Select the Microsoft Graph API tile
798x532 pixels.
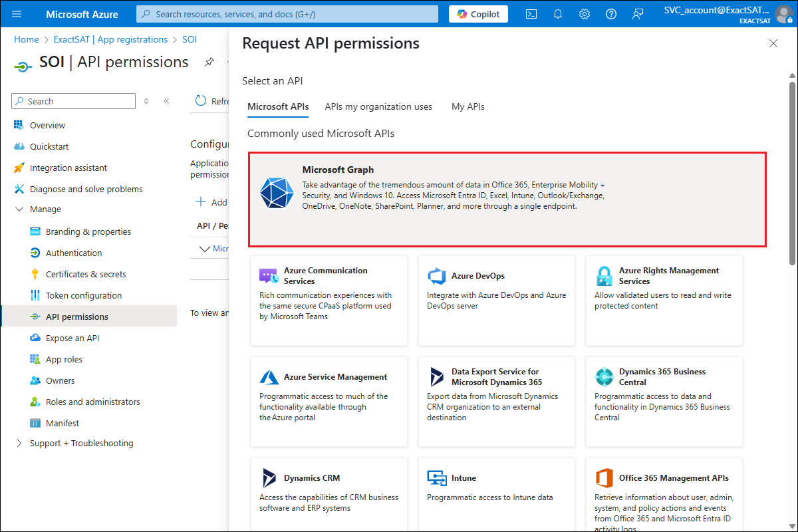coord(507,199)
